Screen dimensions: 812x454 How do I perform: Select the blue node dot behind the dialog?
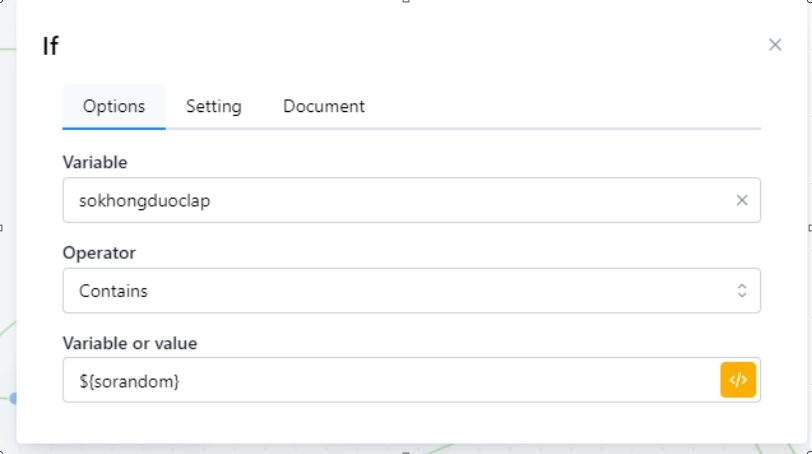pyautogui.click(x=13, y=398)
